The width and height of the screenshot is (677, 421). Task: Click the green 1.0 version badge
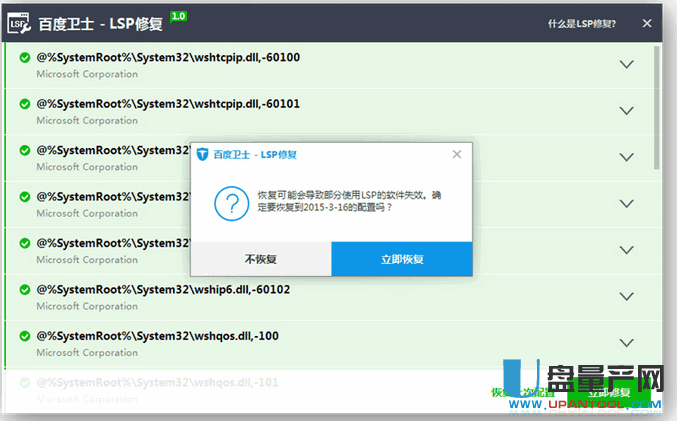(178, 16)
